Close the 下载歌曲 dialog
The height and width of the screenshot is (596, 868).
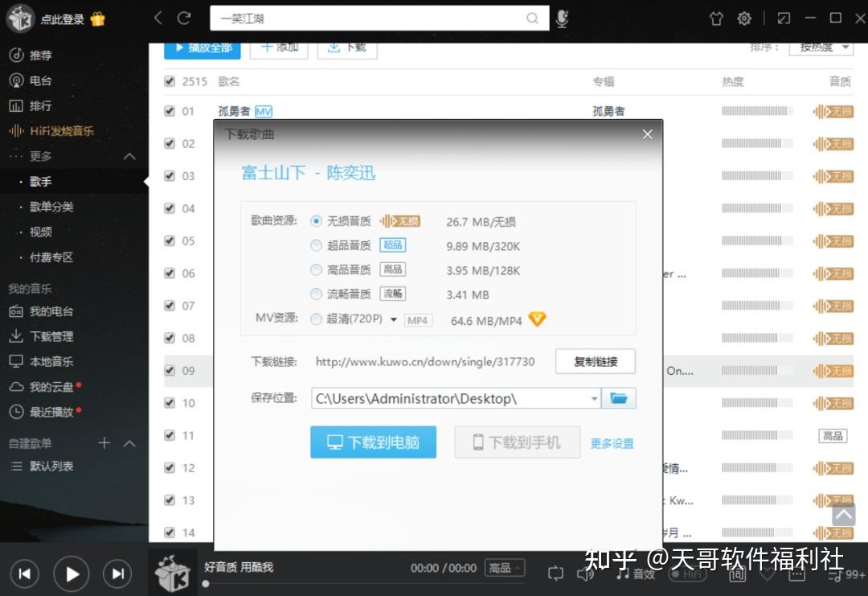pyautogui.click(x=647, y=134)
